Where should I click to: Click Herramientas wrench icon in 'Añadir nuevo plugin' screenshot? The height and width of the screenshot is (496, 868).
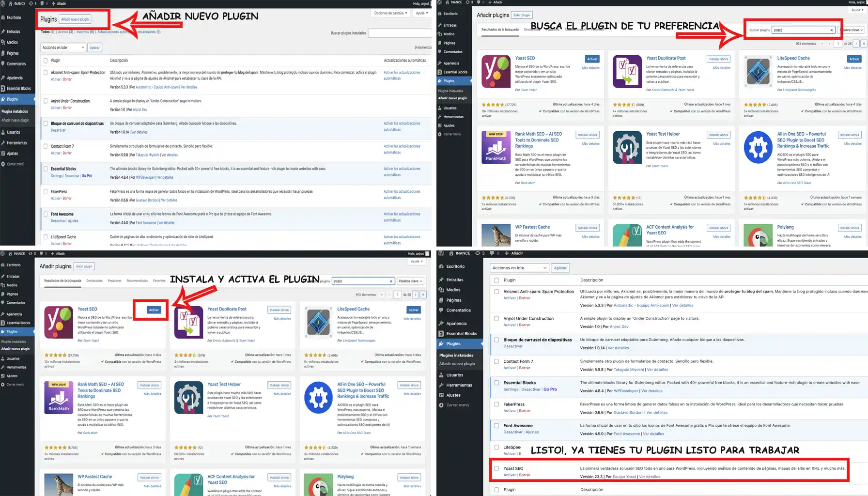(3, 143)
